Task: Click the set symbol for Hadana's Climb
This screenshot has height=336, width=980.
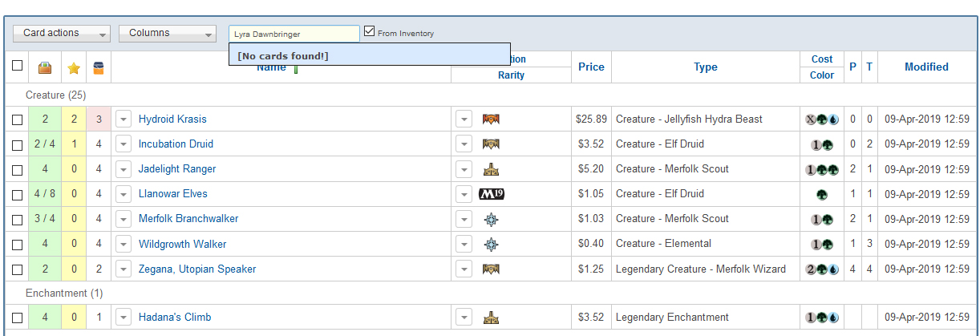Action: [491, 318]
